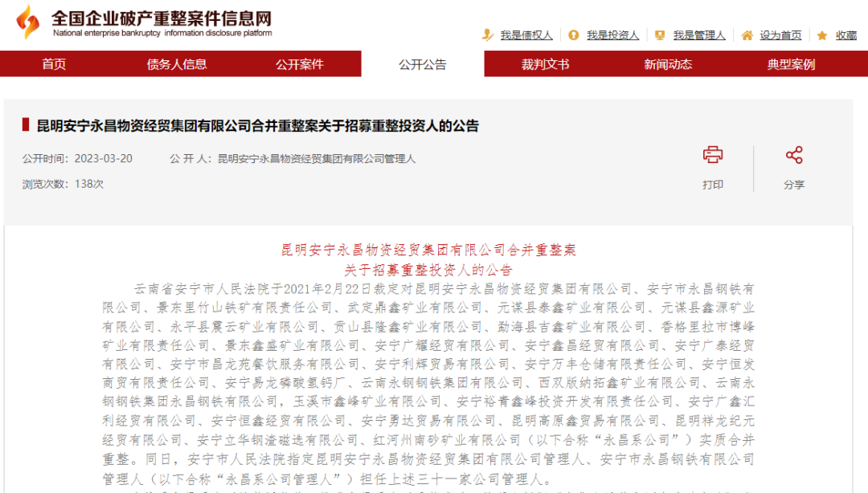This screenshot has width=868, height=493.
Task: Click the star icon next to 收藏
Action: pyautogui.click(x=821, y=35)
